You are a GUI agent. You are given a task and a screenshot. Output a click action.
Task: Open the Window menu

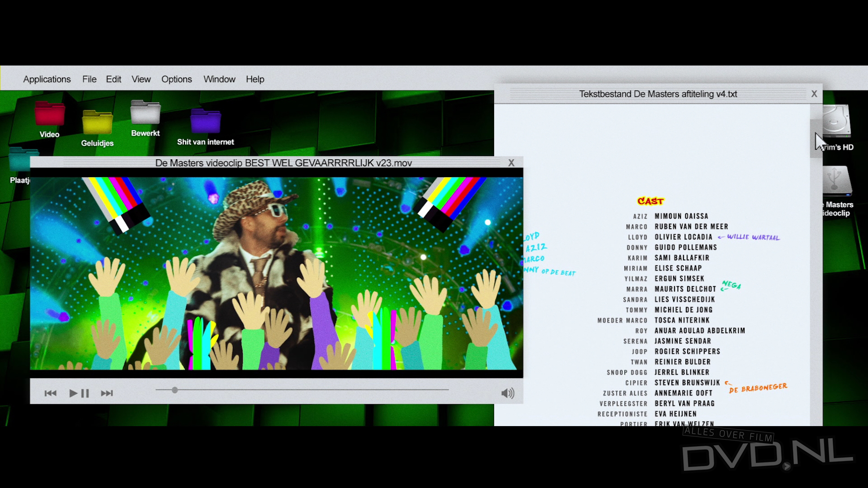click(x=219, y=79)
